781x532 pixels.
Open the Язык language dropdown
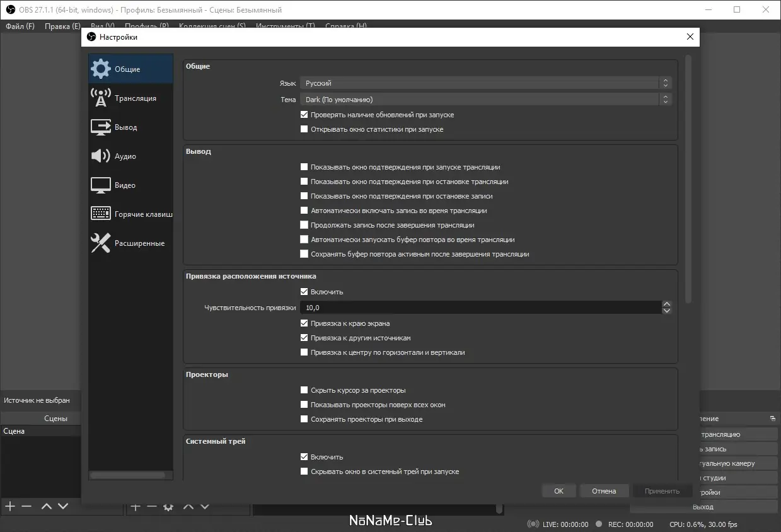[x=486, y=83]
